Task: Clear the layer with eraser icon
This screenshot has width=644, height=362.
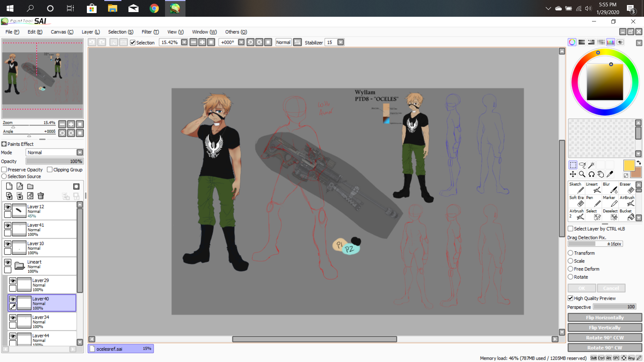Action: [x=30, y=196]
